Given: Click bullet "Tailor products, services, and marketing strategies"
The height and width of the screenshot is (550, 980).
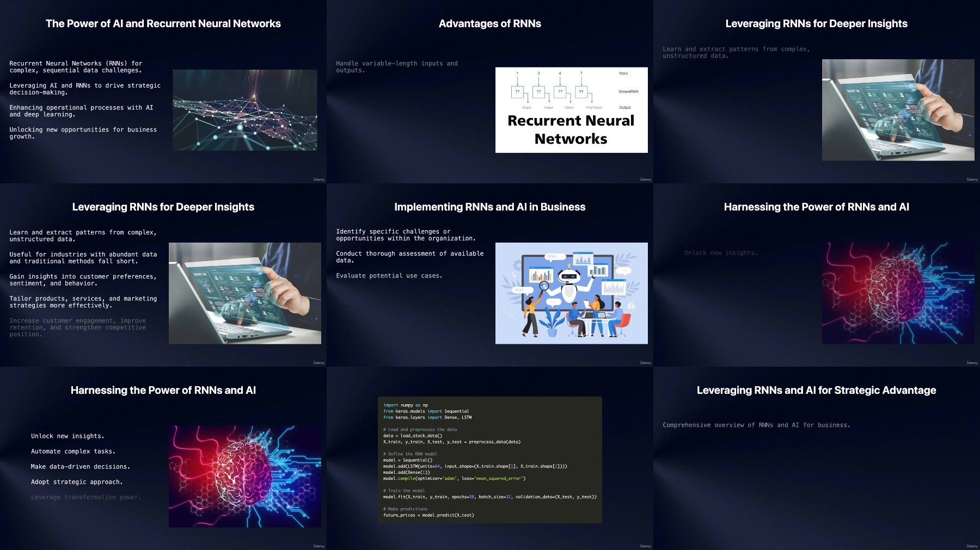Looking at the screenshot, I should (x=83, y=302).
